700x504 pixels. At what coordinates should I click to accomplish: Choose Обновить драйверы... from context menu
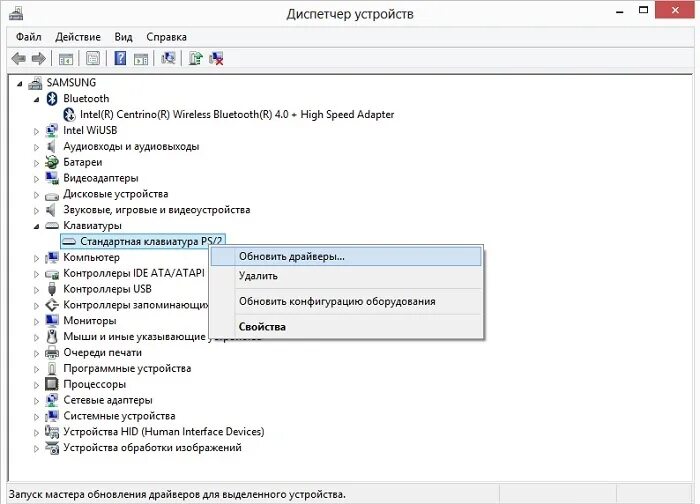[x=346, y=257]
